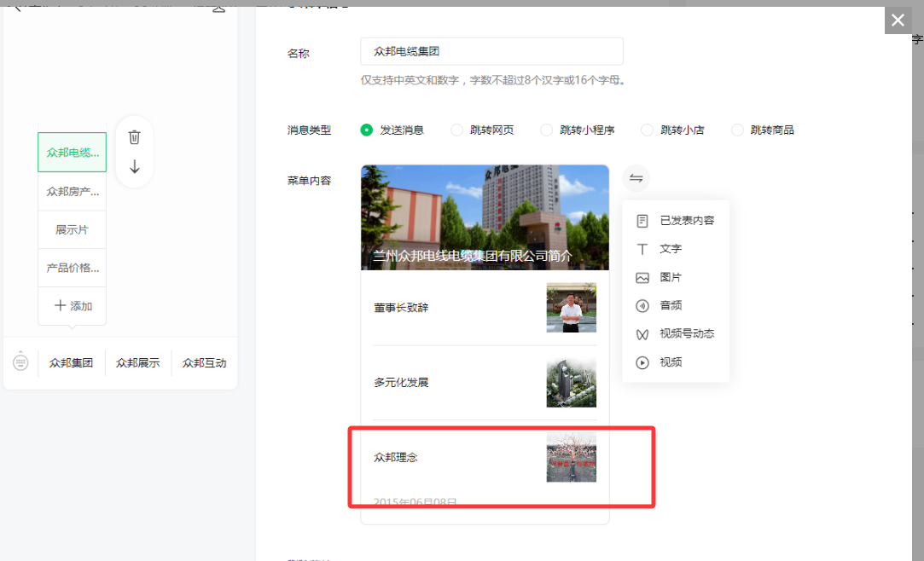Click the 众邦理念 tree thumbnail
This screenshot has height=561, width=924.
[571, 457]
